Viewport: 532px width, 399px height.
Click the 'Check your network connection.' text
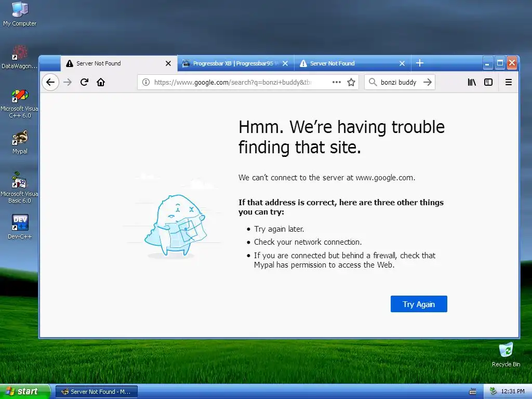coord(308,242)
